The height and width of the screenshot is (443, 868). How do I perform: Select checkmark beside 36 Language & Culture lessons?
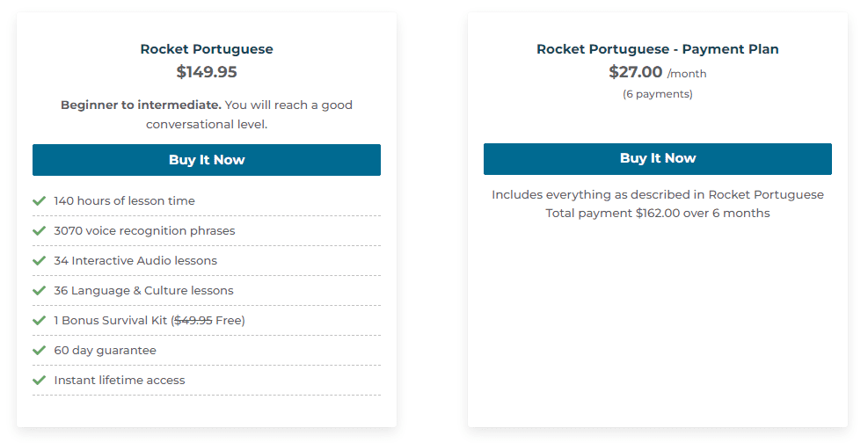[x=39, y=291]
